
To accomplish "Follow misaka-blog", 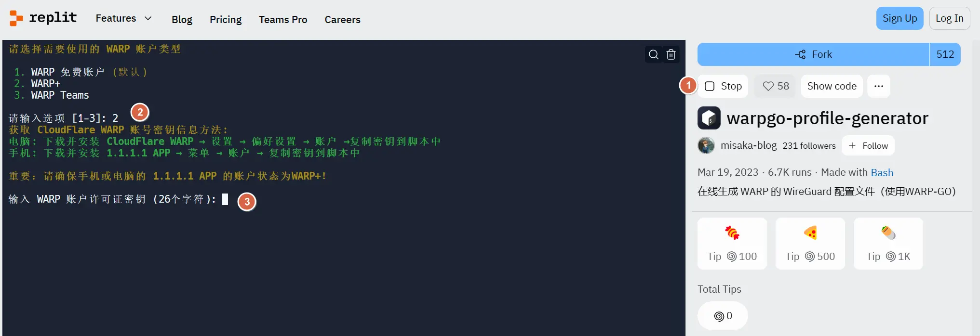I will (x=868, y=145).
